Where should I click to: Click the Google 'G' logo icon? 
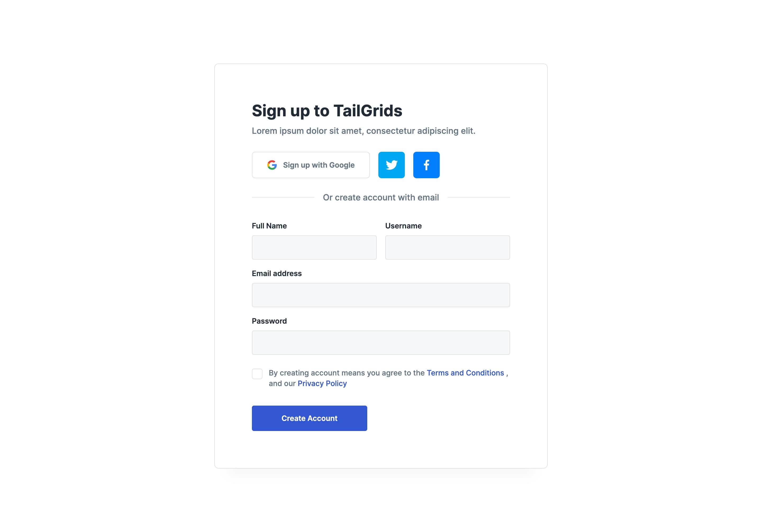click(271, 164)
